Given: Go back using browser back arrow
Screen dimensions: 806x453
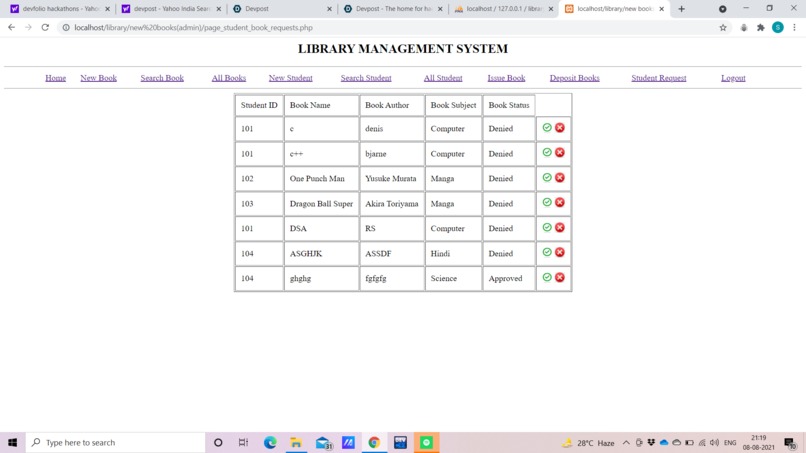Looking at the screenshot, I should pyautogui.click(x=11, y=27).
